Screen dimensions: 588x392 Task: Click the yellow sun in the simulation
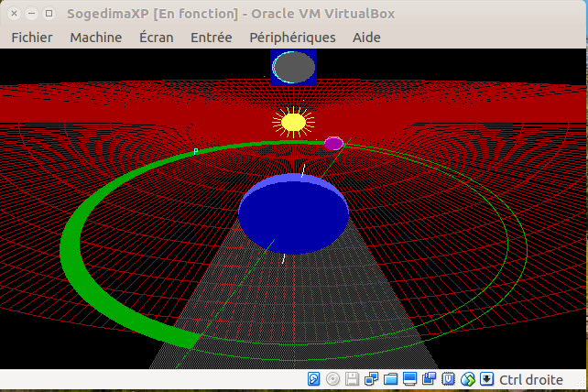[293, 123]
